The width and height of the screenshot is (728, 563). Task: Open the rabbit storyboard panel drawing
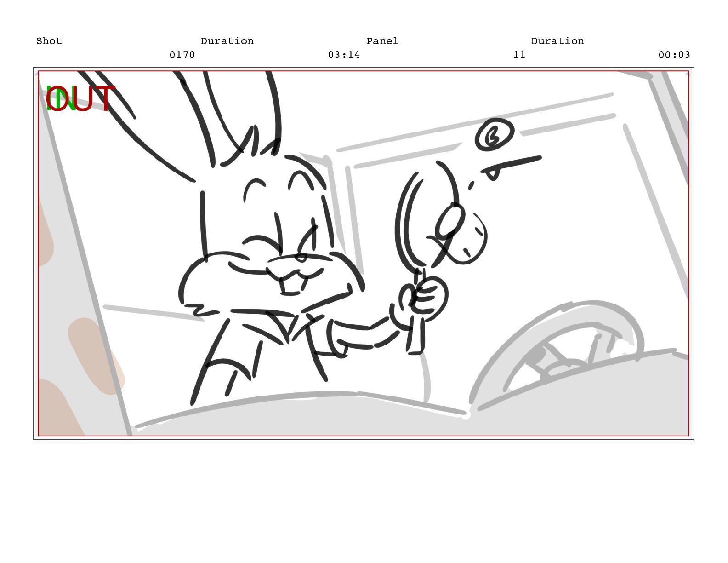[x=363, y=253]
